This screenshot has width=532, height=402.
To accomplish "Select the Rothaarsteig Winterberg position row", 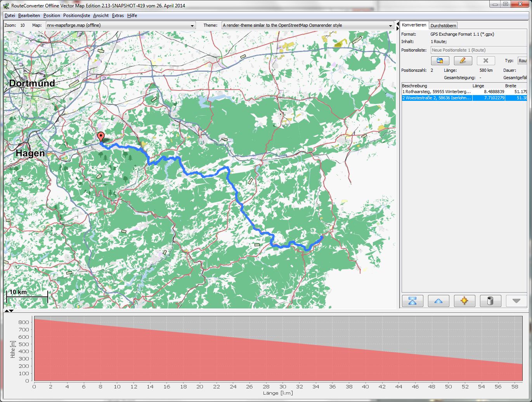I will 436,92.
